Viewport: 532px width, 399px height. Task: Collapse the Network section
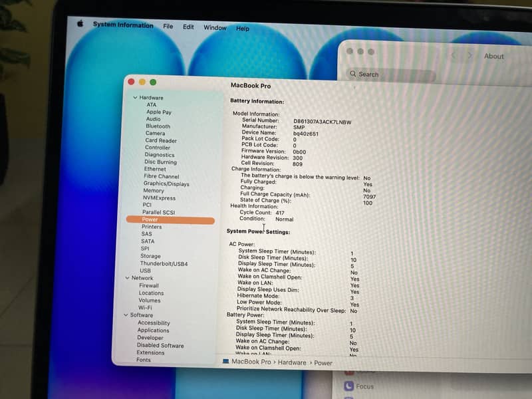click(127, 277)
